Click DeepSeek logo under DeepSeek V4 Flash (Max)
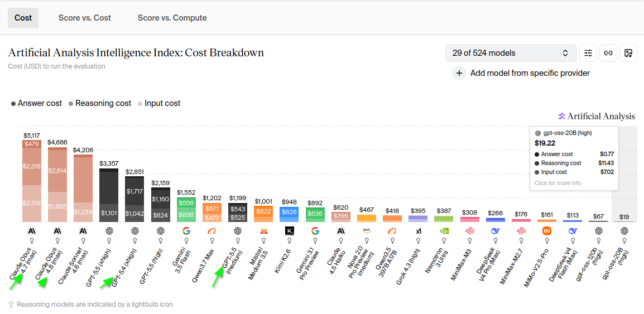Image resolution: width=644 pixels, height=314 pixels. (573, 231)
